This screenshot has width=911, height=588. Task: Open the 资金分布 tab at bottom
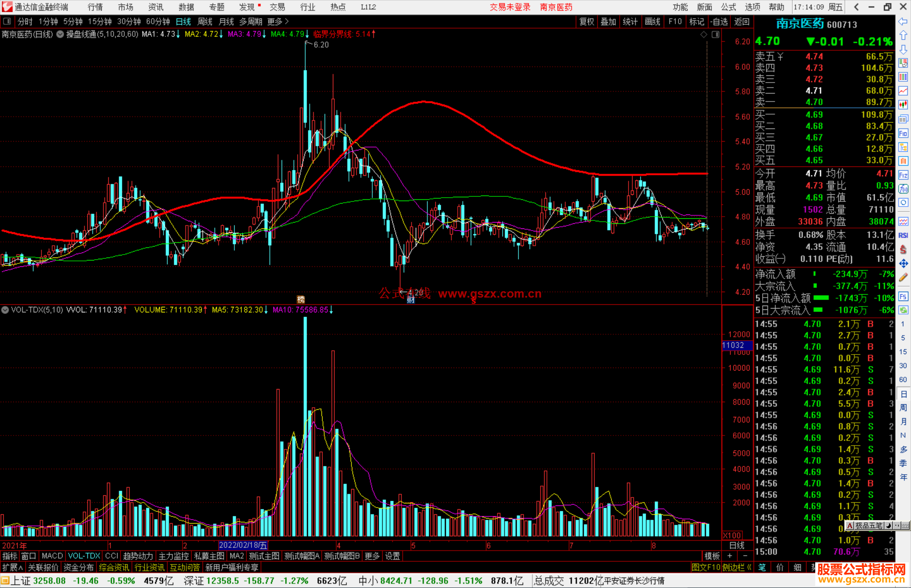click(79, 567)
